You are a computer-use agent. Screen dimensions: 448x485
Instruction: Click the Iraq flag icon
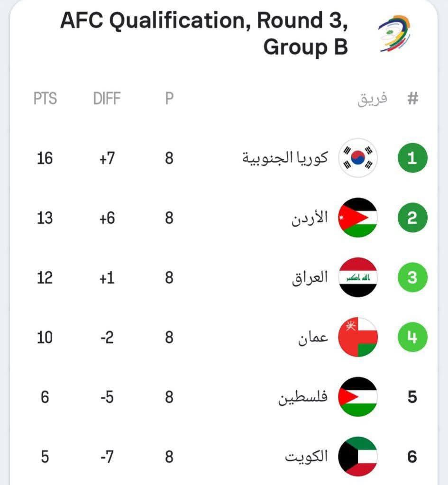click(357, 277)
